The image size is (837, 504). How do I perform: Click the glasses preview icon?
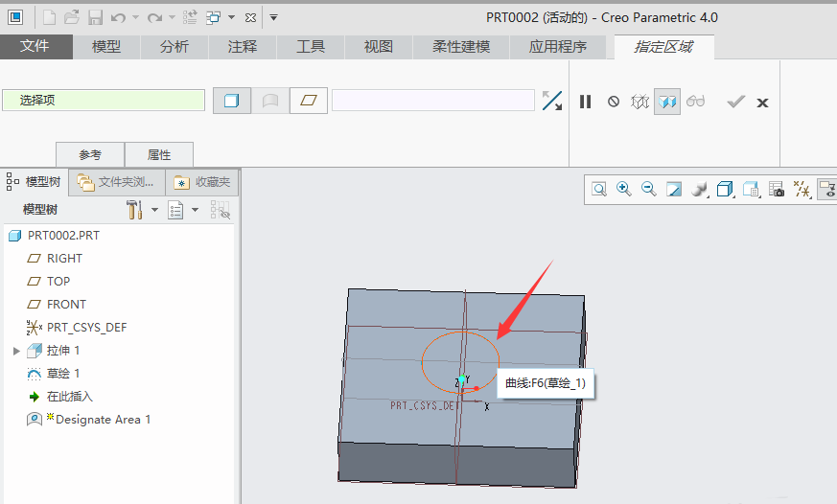(x=695, y=102)
